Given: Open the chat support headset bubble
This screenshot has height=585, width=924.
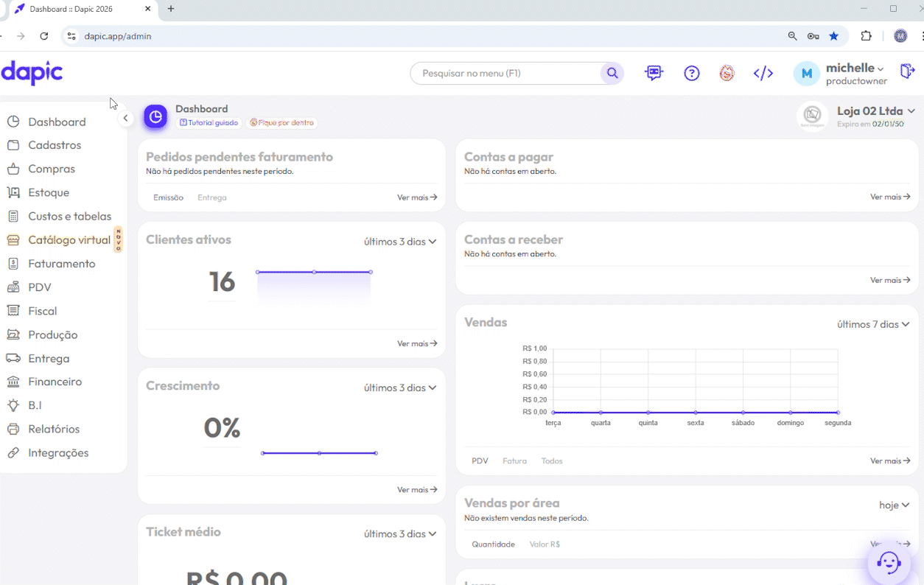Looking at the screenshot, I should 889,563.
